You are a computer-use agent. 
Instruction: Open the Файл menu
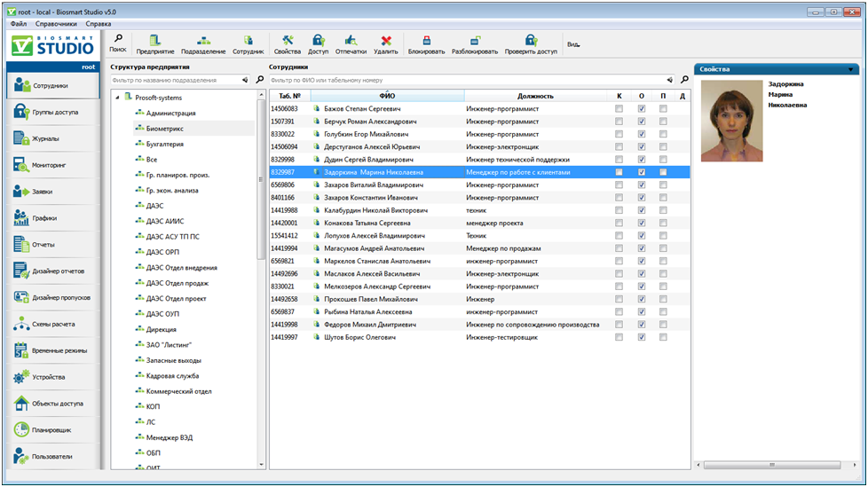point(19,24)
